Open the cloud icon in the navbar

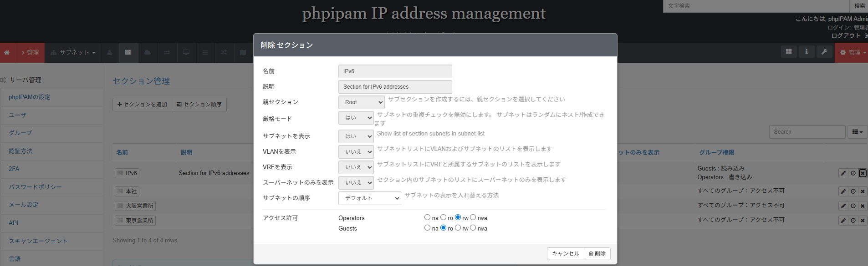(x=148, y=53)
